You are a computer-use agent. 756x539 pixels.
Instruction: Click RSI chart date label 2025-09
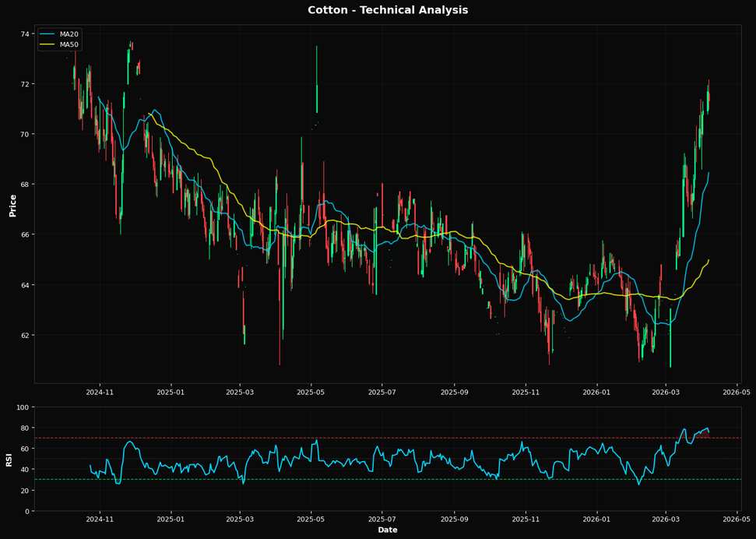click(454, 520)
